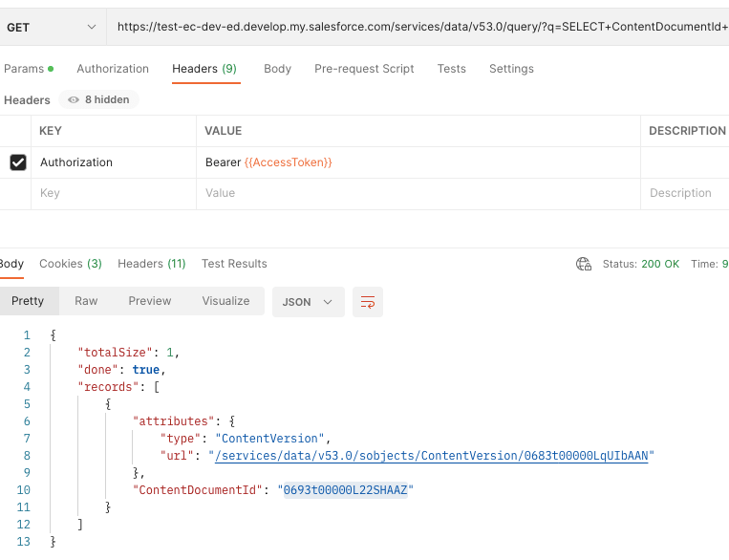Image resolution: width=729 pixels, height=560 pixels.
Task: Select the Pretty view button
Action: click(28, 301)
